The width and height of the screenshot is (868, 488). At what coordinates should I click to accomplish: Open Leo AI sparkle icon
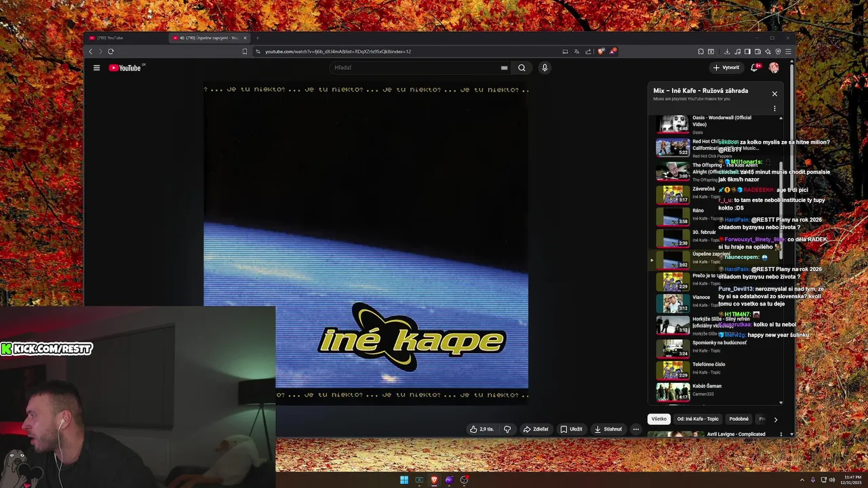pos(768,52)
